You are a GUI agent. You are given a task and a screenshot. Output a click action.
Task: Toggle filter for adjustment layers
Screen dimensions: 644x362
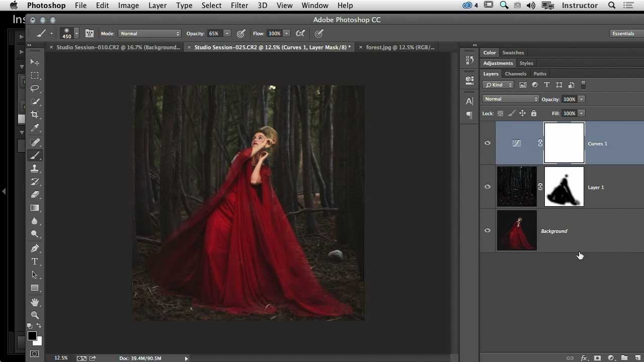535,85
